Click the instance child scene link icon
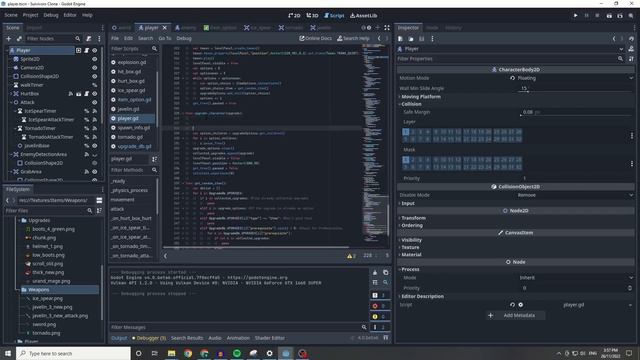Image resolution: width=640 pixels, height=360 pixels. (x=19, y=38)
